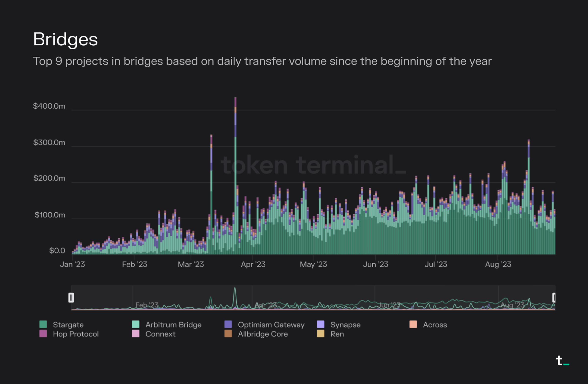Toggle the Optimism Gateway legend swatch
This screenshot has width=588, height=384.
[228, 324]
